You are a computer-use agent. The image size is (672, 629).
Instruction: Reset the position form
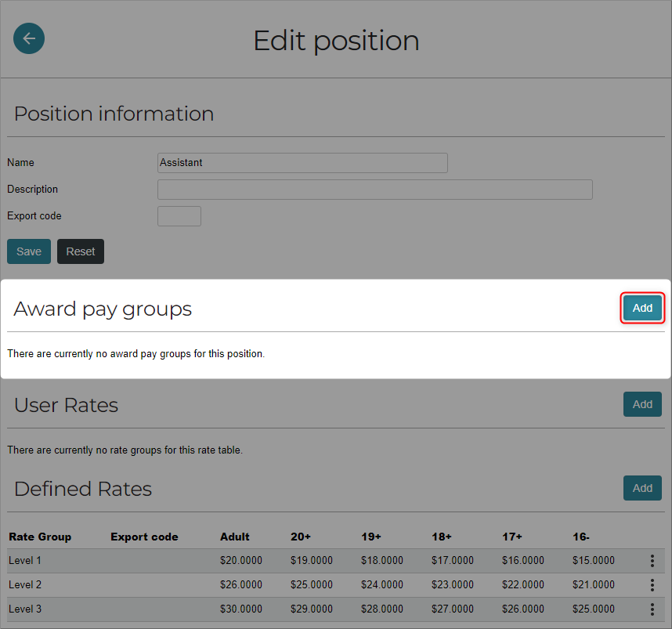click(x=81, y=251)
